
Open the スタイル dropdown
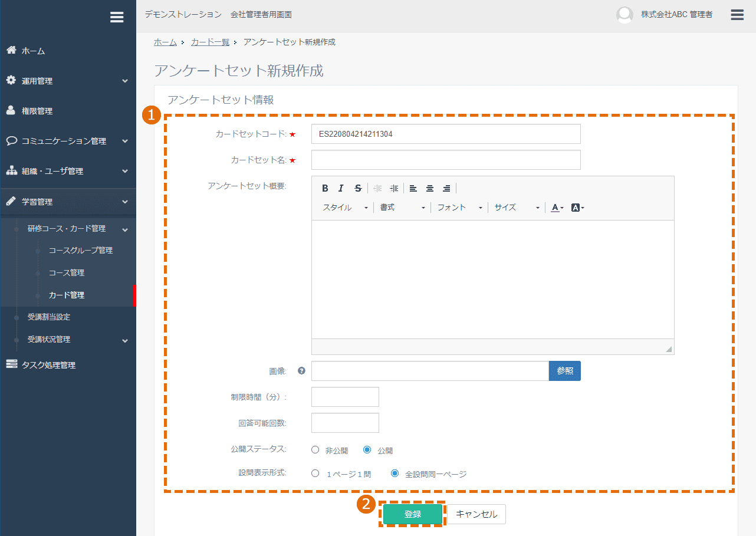pyautogui.click(x=346, y=208)
